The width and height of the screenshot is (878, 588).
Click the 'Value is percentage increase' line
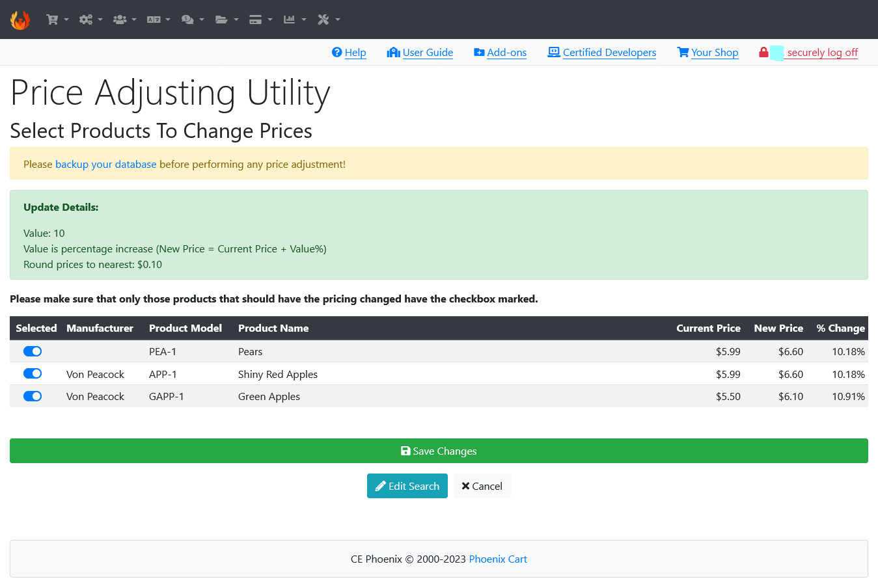point(175,249)
